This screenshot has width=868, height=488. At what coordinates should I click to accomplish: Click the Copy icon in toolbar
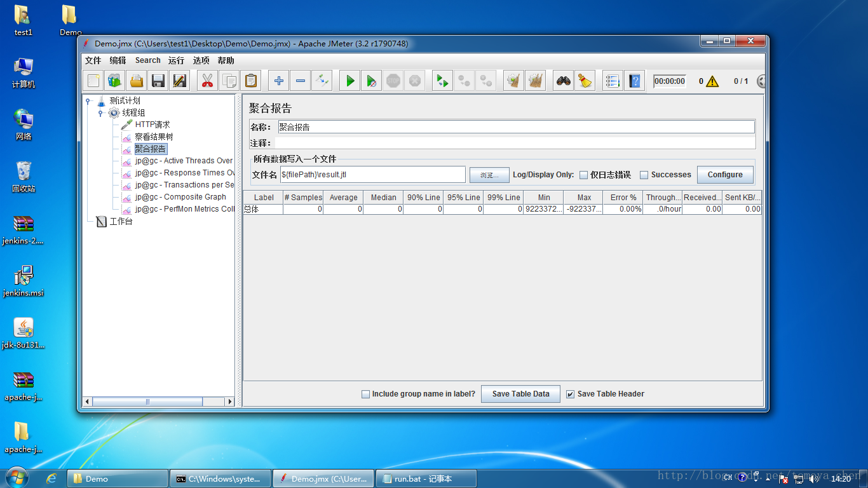229,81
